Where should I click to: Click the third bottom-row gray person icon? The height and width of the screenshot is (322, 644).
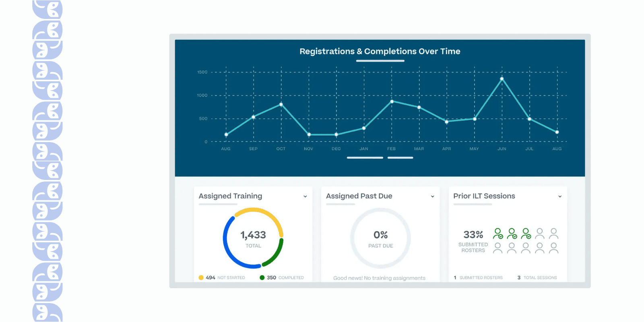pyautogui.click(x=526, y=248)
